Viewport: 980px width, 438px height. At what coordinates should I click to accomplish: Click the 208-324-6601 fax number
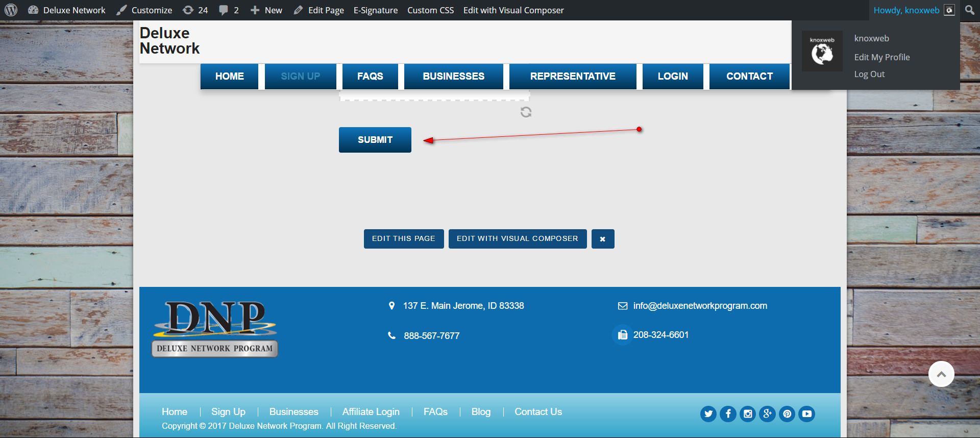[661, 335]
